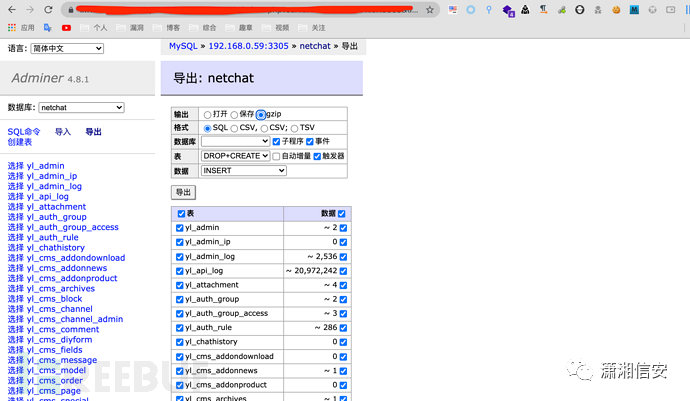The width and height of the screenshot is (690, 401).
Task: Enable the 自动增量 checkbox
Action: coord(276,156)
